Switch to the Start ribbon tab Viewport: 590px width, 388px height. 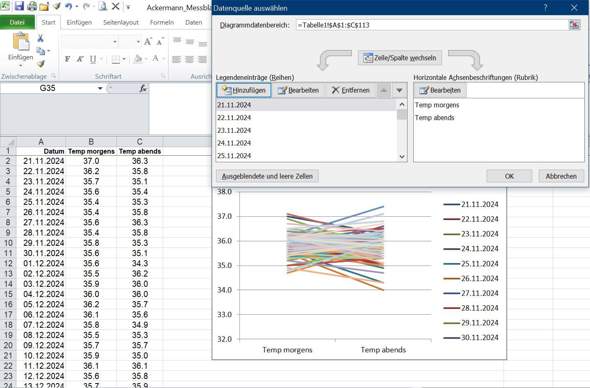point(48,23)
